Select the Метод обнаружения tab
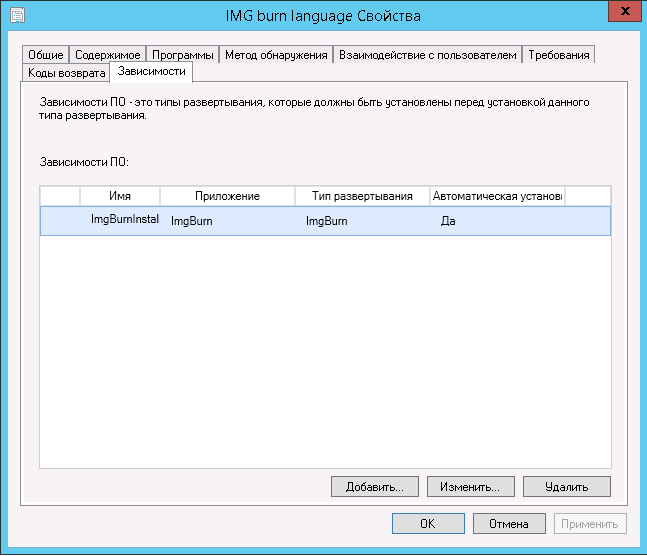This screenshot has height=556, width=647. point(276,55)
